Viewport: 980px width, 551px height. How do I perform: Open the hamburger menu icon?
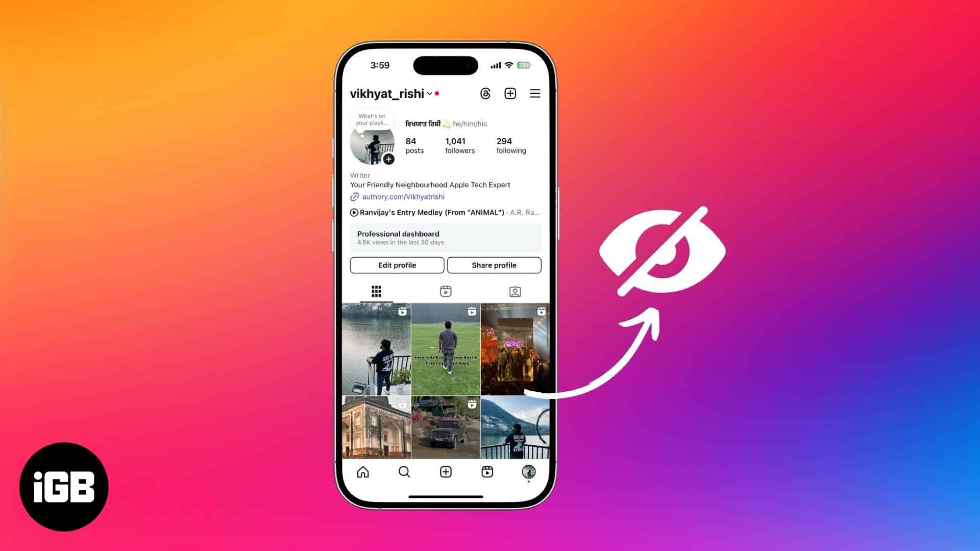click(535, 93)
